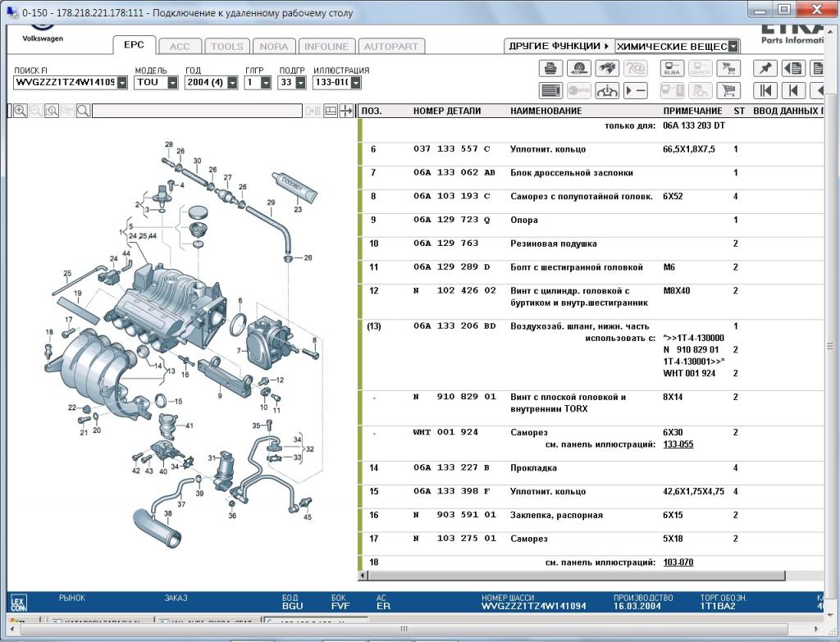Zoom in on the illustration

point(21,111)
